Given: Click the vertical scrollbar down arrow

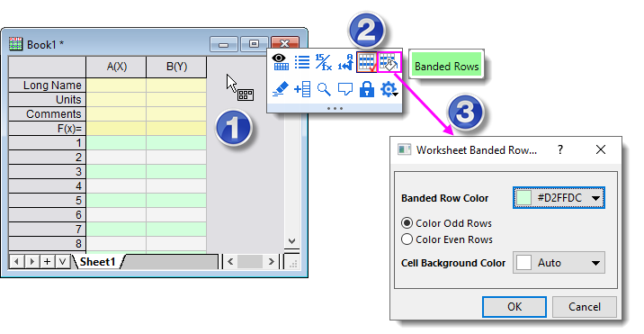Looking at the screenshot, I should click(x=291, y=241).
